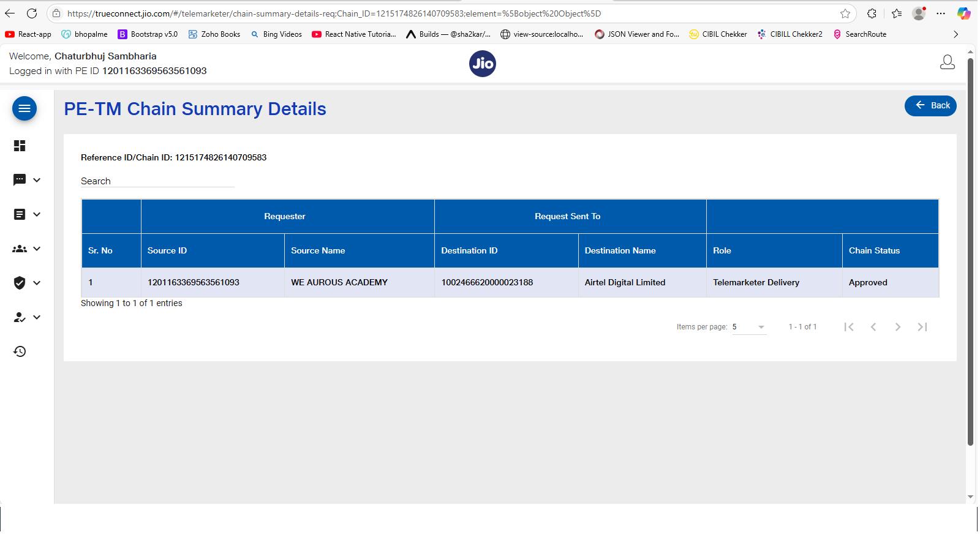
Task: Open the user check sidebar icon
Action: (x=20, y=317)
